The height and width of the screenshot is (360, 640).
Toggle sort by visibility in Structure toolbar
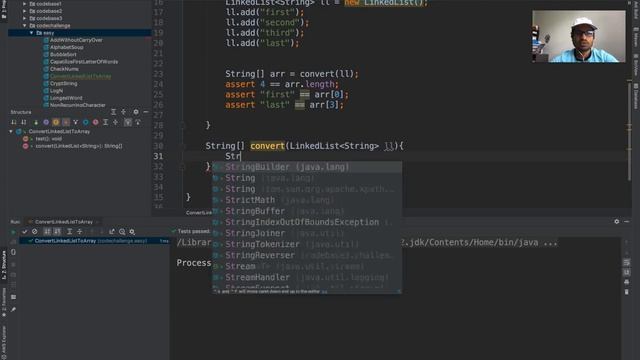click(14, 122)
